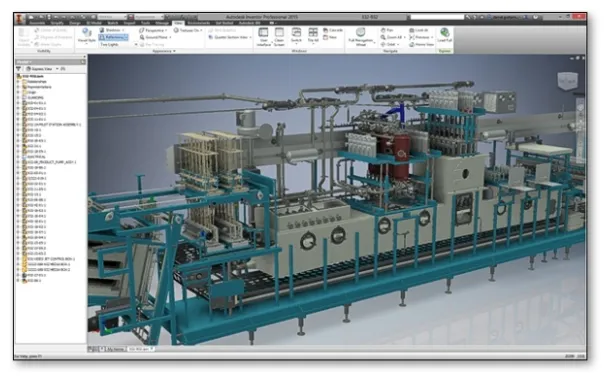Select the Orbit tool
Image resolution: width=610 pixels, height=382 pixels.
pos(388,44)
